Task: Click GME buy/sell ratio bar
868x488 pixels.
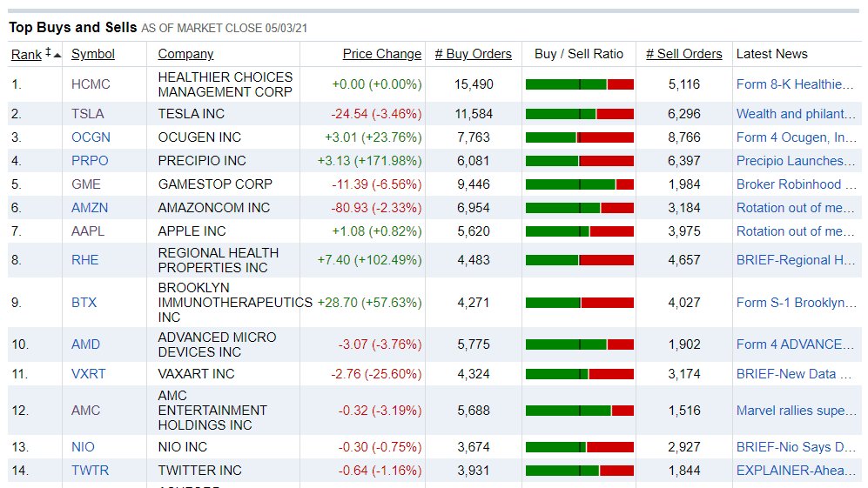Action: 580,184
